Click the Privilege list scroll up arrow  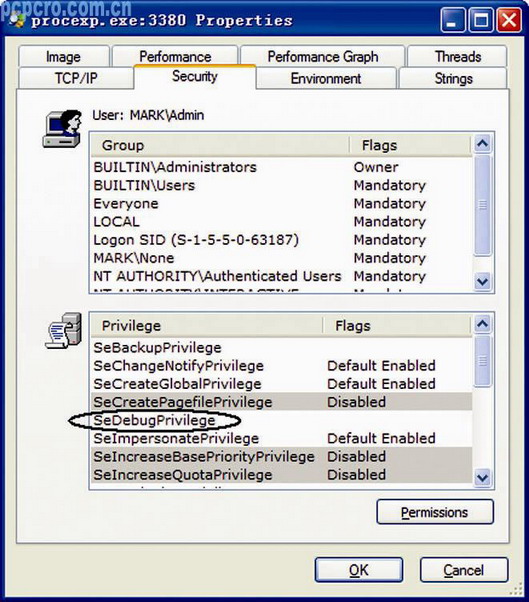(x=482, y=324)
